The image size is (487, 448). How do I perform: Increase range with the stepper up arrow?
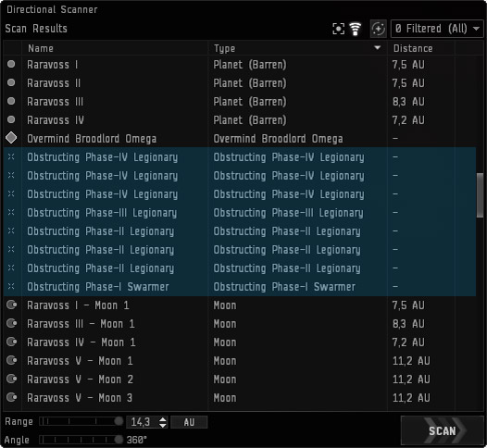pos(162,419)
